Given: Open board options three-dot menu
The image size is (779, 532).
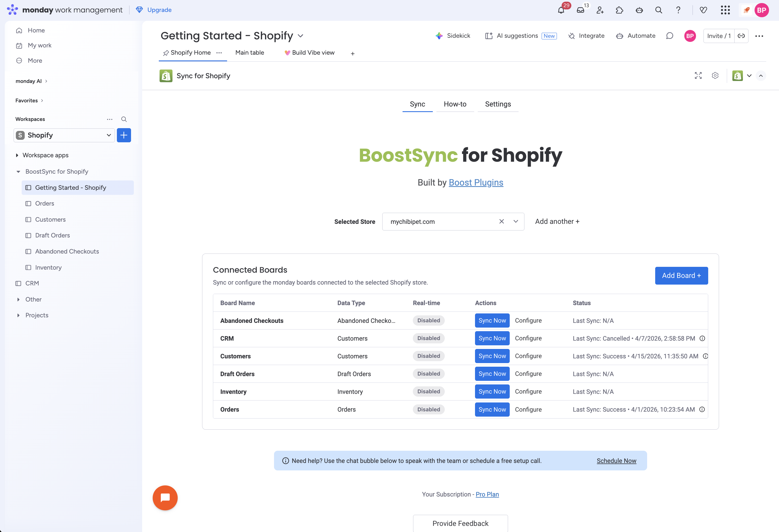Looking at the screenshot, I should coord(759,36).
